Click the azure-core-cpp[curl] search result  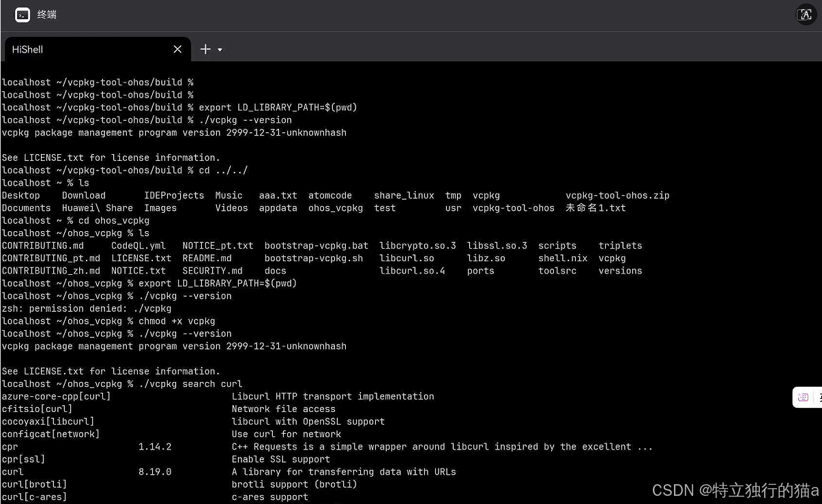[57, 396]
